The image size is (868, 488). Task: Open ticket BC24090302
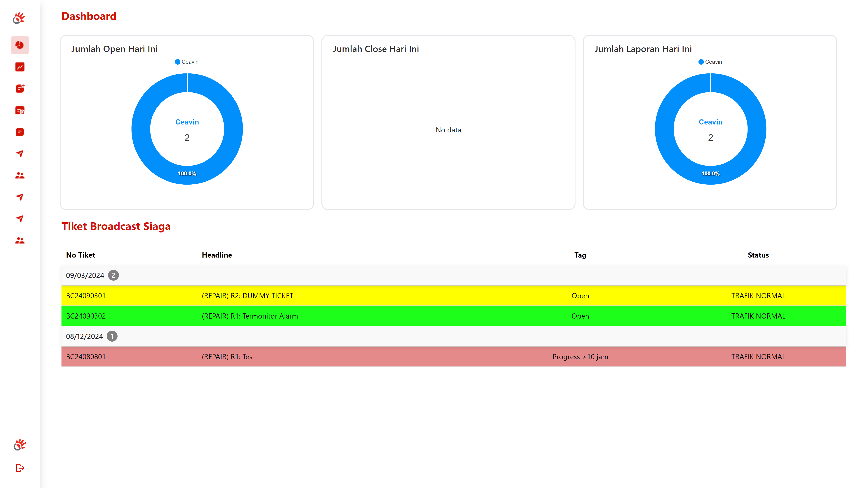(86, 316)
